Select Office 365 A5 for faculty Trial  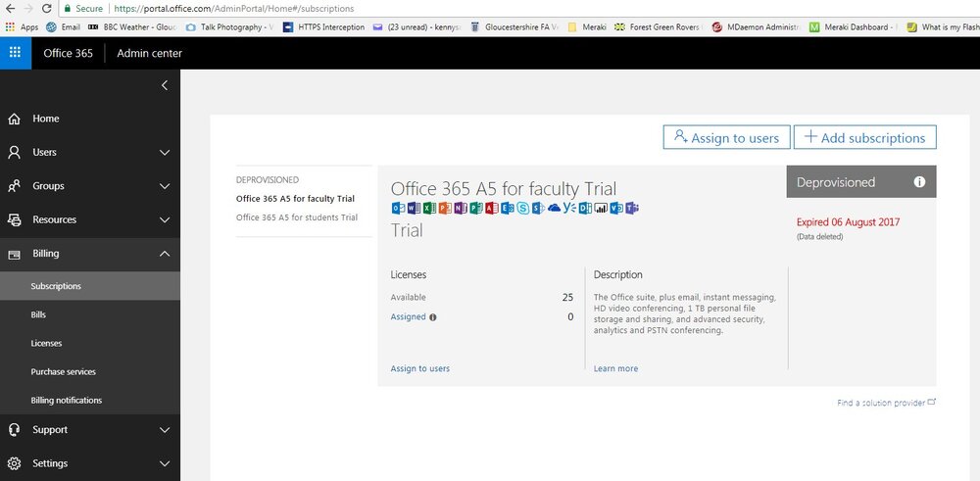(295, 199)
